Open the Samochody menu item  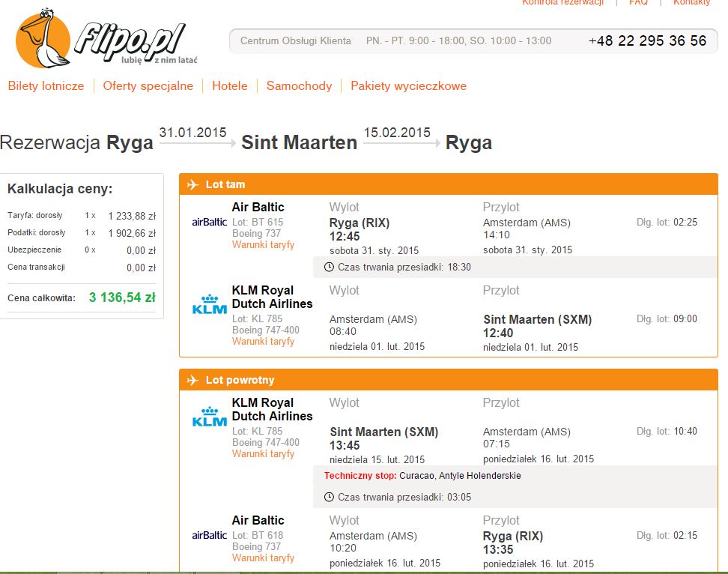coord(299,86)
